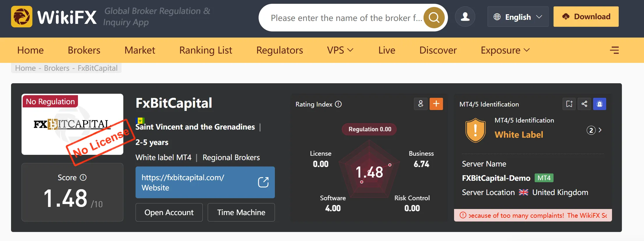Open the hamburger menu icon
Screen dimensions: 644x241
(x=614, y=50)
